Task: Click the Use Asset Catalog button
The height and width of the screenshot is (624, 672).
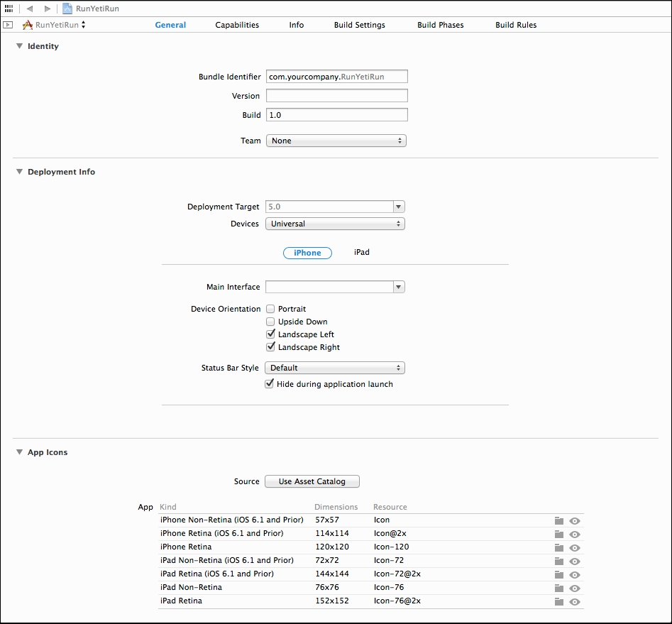Action: (x=312, y=481)
